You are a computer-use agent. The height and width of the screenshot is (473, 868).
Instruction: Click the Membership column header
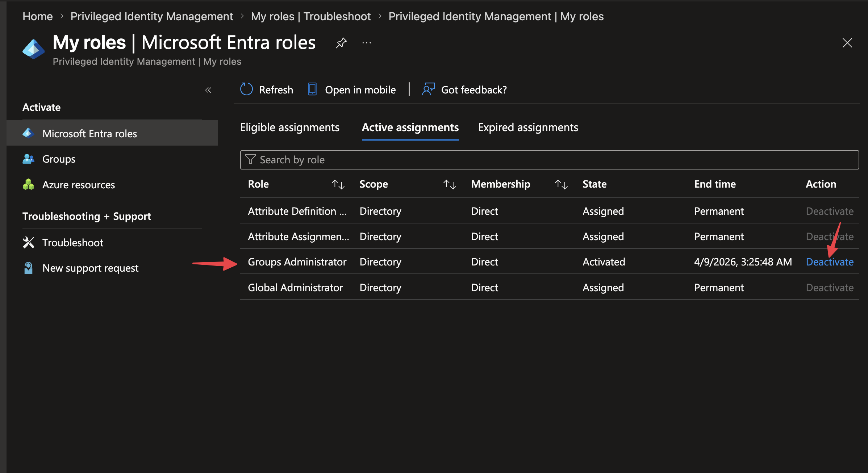(x=501, y=184)
